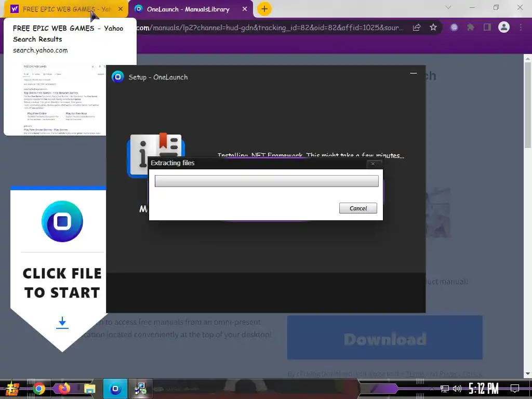The width and height of the screenshot is (532, 399).
Task: Click the address bar URL text
Action: (x=270, y=28)
